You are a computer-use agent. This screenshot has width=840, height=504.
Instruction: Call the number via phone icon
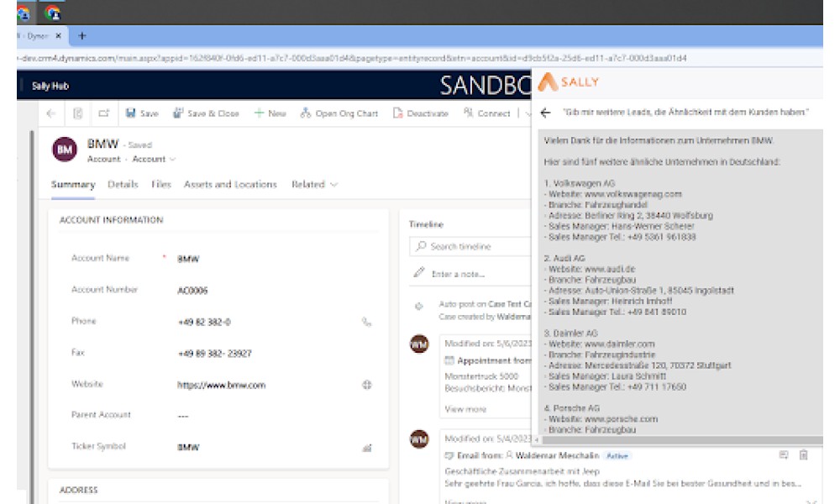click(x=366, y=322)
